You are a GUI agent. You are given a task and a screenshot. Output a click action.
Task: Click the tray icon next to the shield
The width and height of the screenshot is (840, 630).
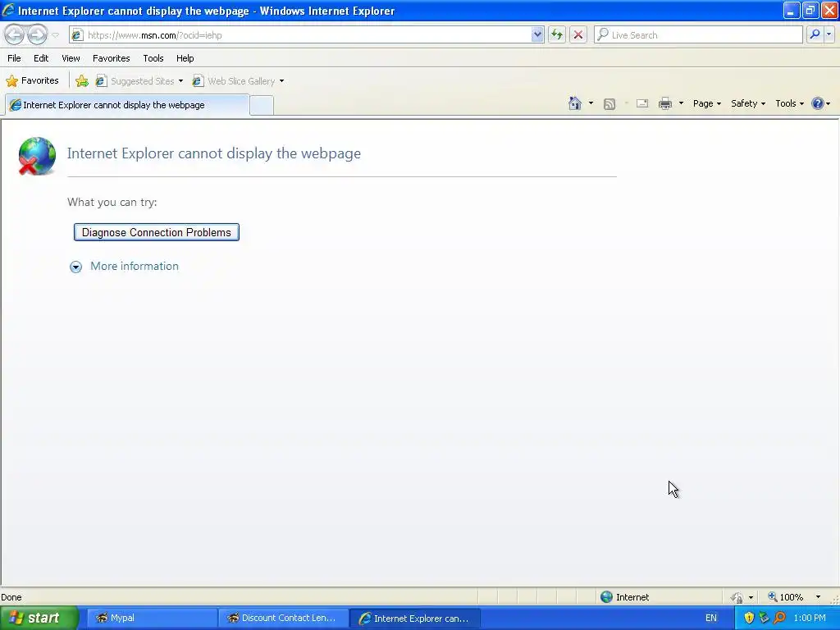pyautogui.click(x=764, y=618)
